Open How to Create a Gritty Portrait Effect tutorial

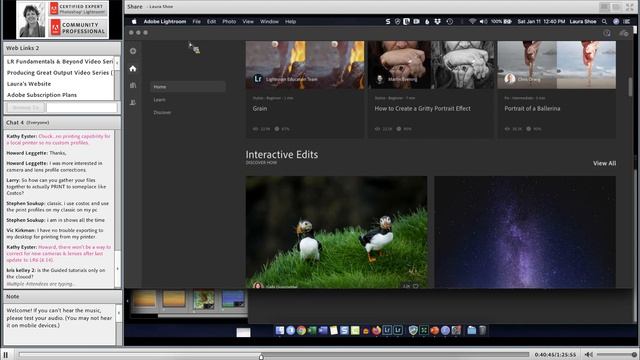pos(431,89)
